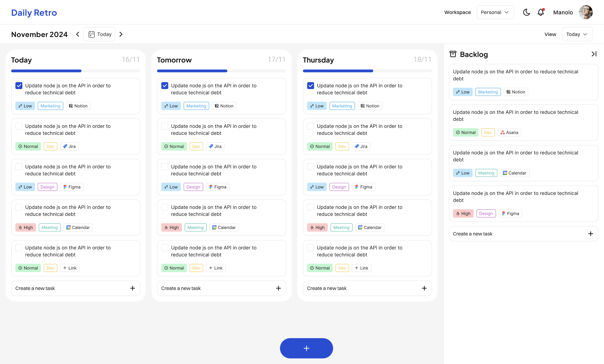Check the Normal Dev Jira task under Tomorrow

click(165, 126)
